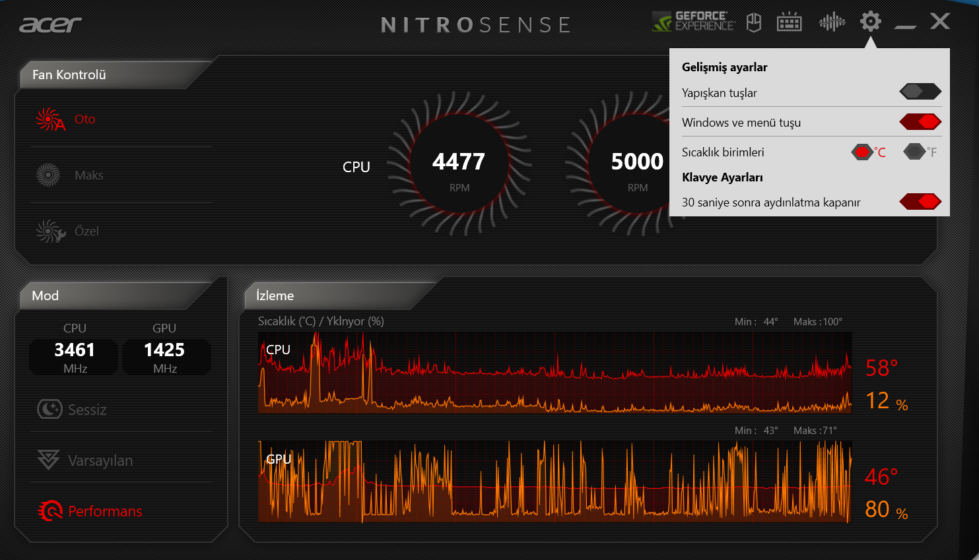Open GeForce Experience from the top bar

point(693,22)
